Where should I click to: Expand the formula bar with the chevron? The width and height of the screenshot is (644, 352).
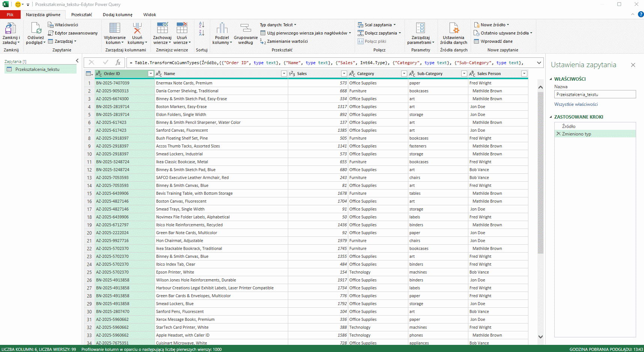(x=539, y=63)
